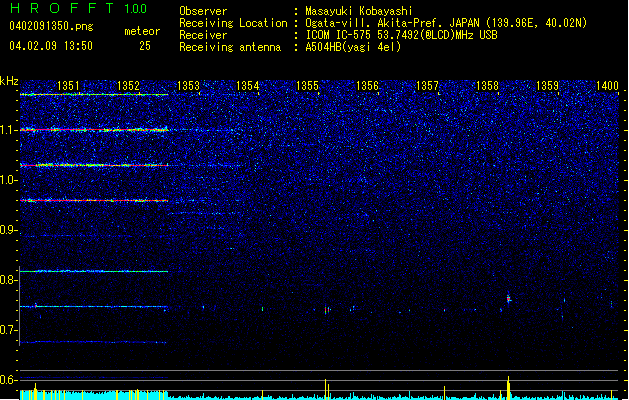The width and height of the screenshot is (629, 400).
Task: Click the date stamp 04.02.09 13:50
Action: tap(51, 46)
